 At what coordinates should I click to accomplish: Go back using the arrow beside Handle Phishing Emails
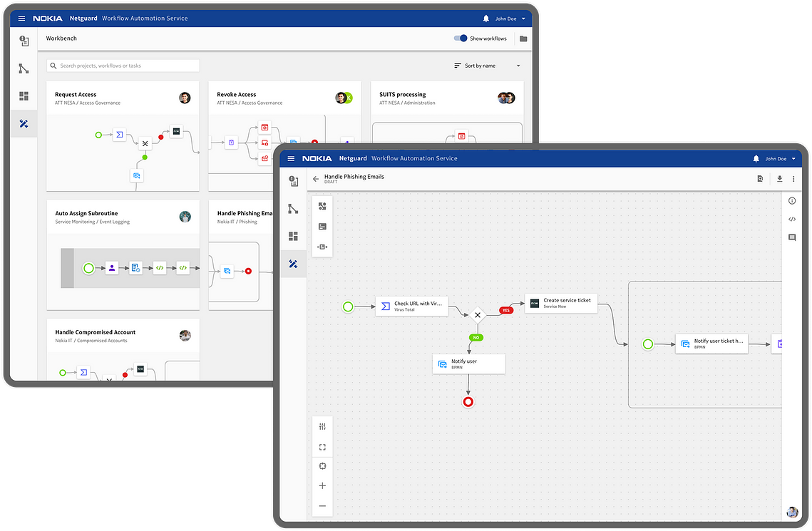point(316,179)
